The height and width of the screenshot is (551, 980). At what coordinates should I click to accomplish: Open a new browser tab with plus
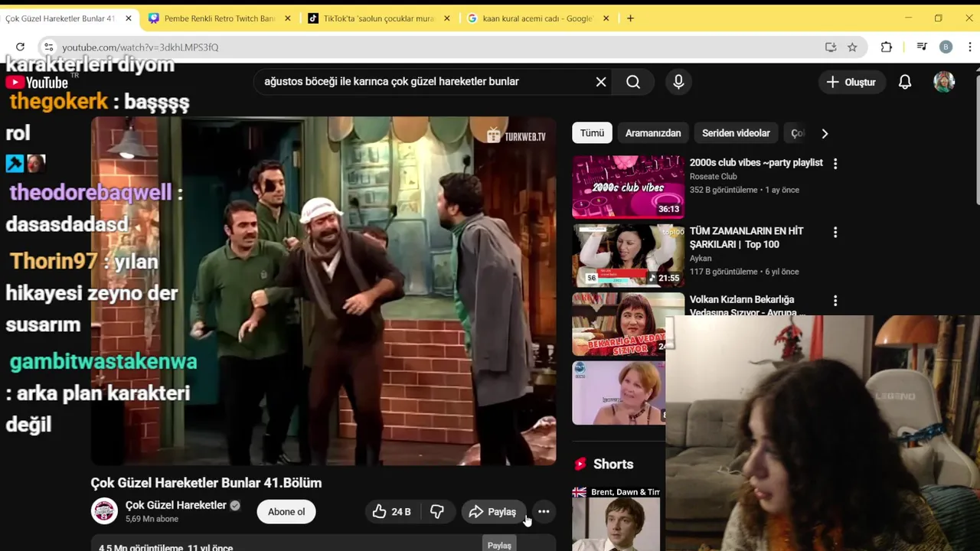click(630, 18)
